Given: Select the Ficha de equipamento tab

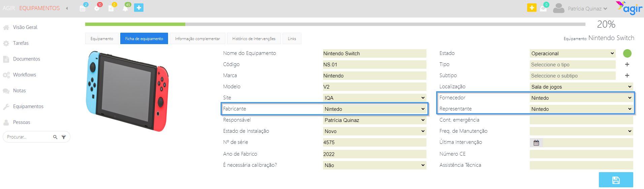Looking at the screenshot, I should [x=144, y=39].
